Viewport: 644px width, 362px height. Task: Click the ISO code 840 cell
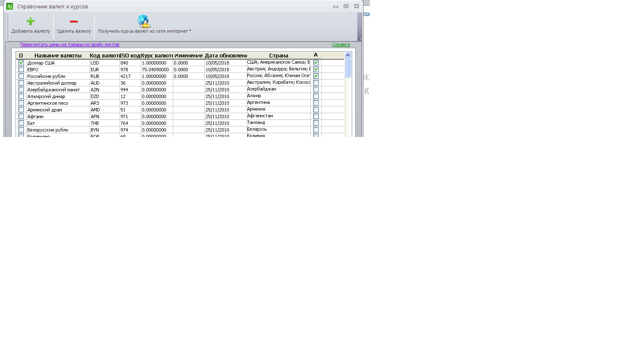130,63
